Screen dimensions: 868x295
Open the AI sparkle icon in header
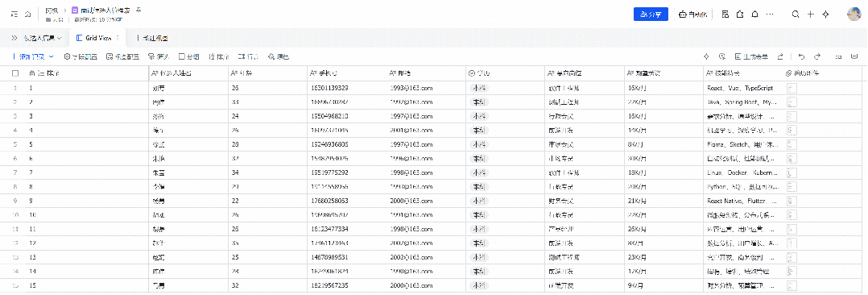[x=826, y=15]
